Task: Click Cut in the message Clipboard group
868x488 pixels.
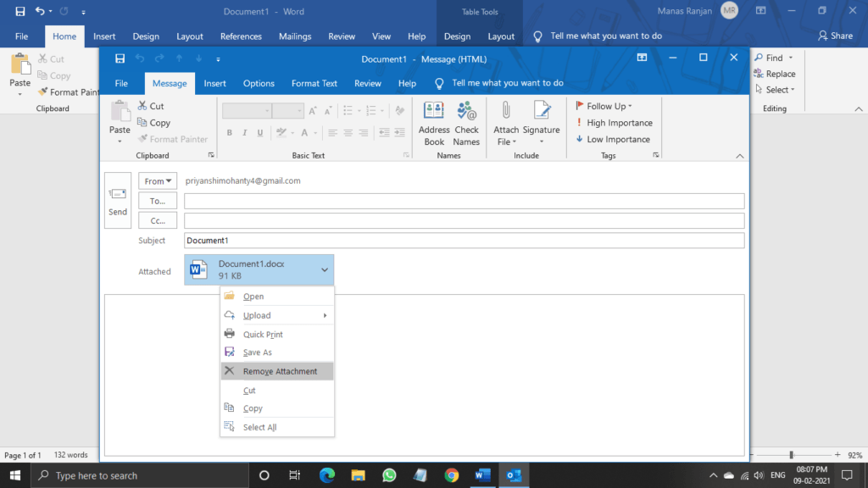Action: pyautogui.click(x=151, y=106)
